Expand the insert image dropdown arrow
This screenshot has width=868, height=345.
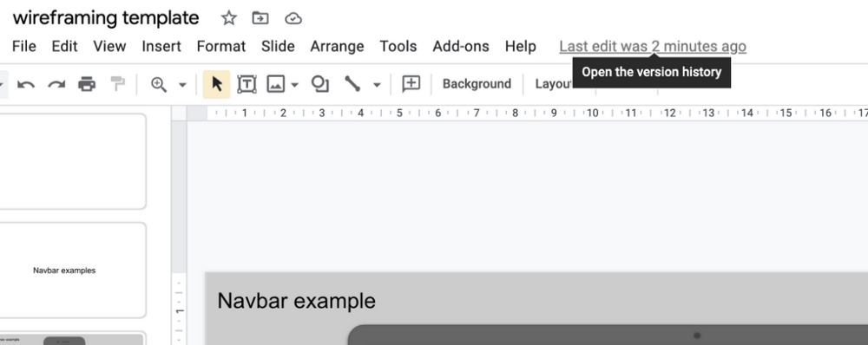294,85
